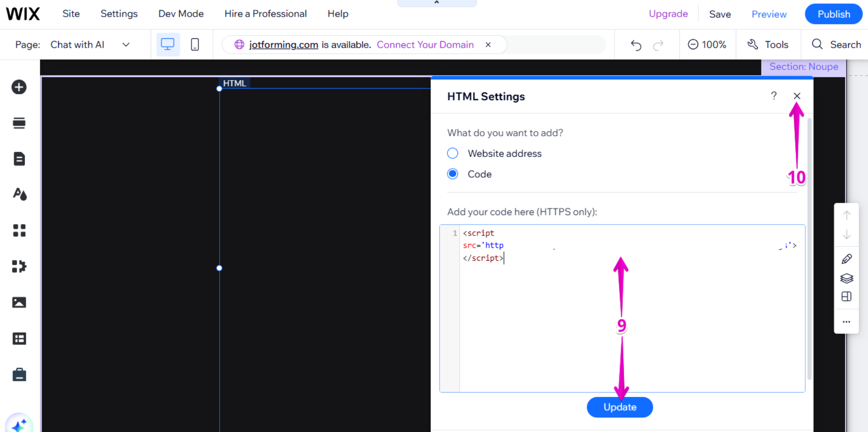Open the CMS panel
The width and height of the screenshot is (868, 432).
[x=19, y=338]
